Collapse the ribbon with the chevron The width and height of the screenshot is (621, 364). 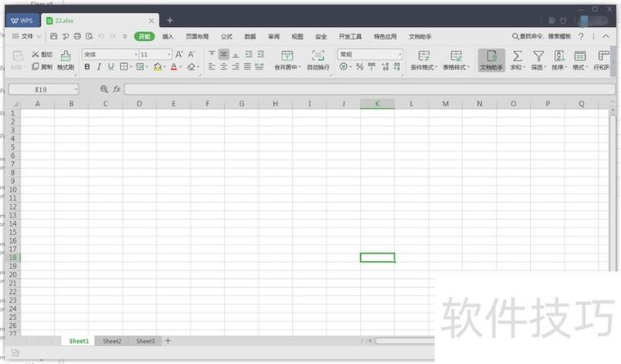(x=606, y=37)
